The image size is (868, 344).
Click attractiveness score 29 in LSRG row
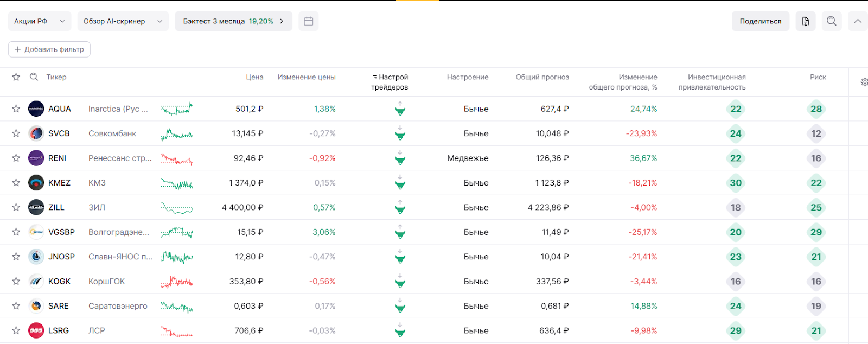tap(736, 330)
